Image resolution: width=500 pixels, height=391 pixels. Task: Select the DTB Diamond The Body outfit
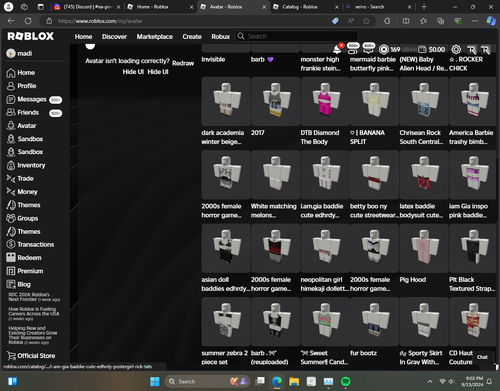[x=325, y=101]
